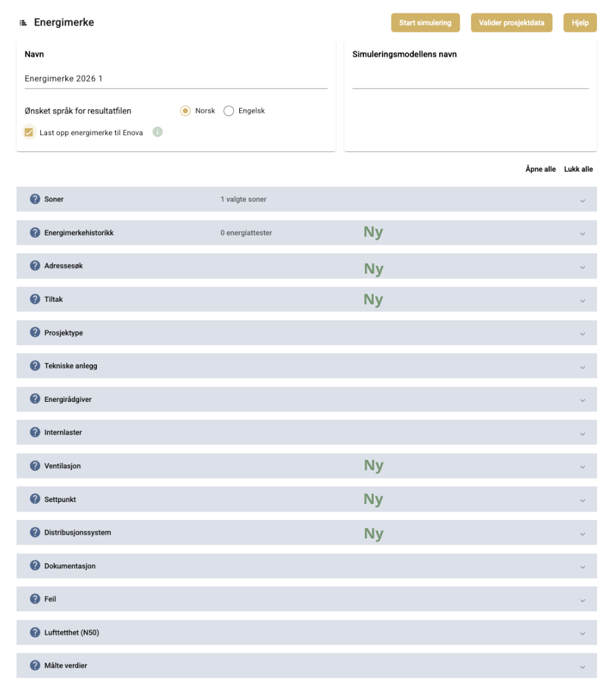Open the help icon for Adressesøk
This screenshot has width=616, height=689.
tap(35, 266)
